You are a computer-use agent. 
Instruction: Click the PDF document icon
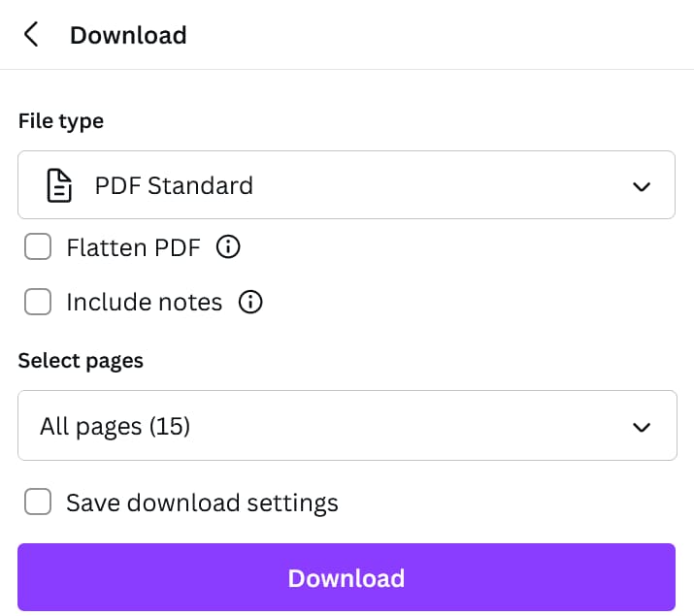click(60, 185)
